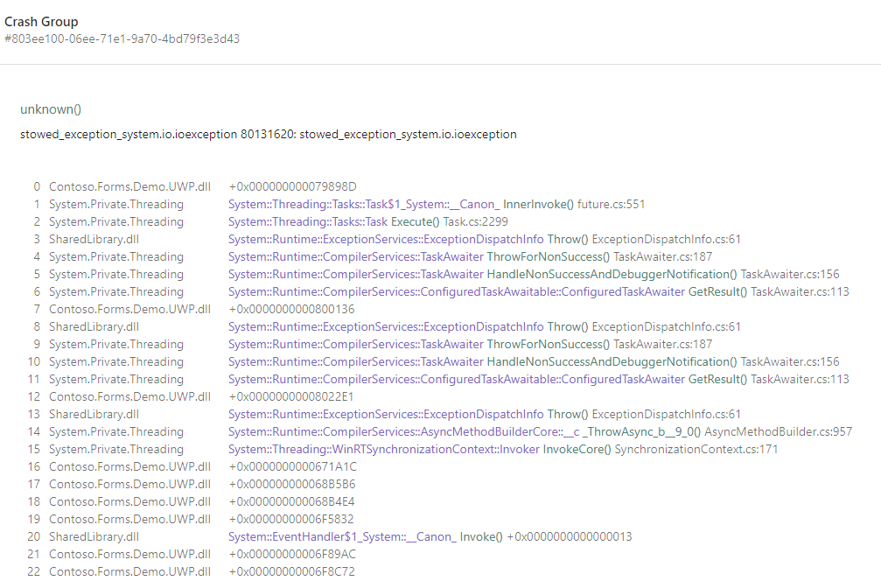Open frame 9 TaskAwaiter ThrowForNonSuccess() link
Viewport: 881px width, 588px height.
[471, 344]
